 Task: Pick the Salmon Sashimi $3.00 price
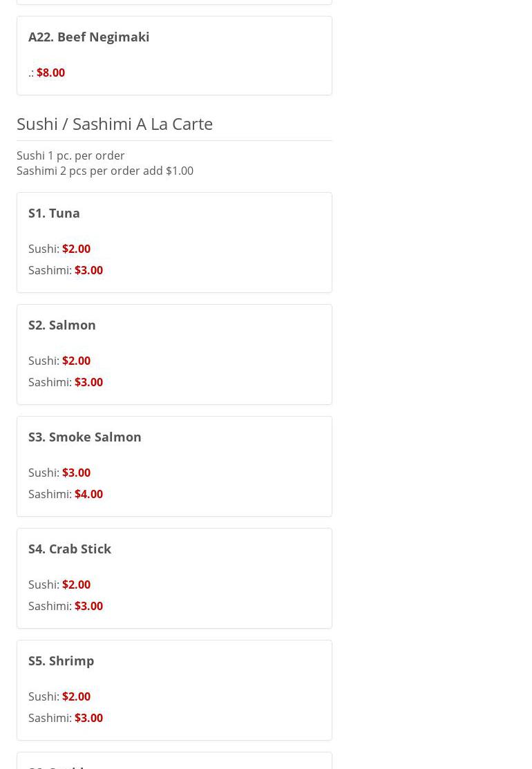click(88, 382)
